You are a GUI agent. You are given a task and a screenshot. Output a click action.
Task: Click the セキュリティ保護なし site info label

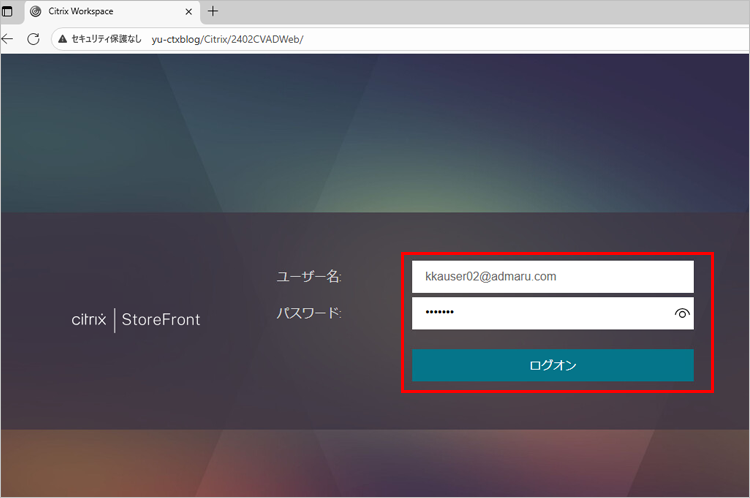click(x=106, y=39)
